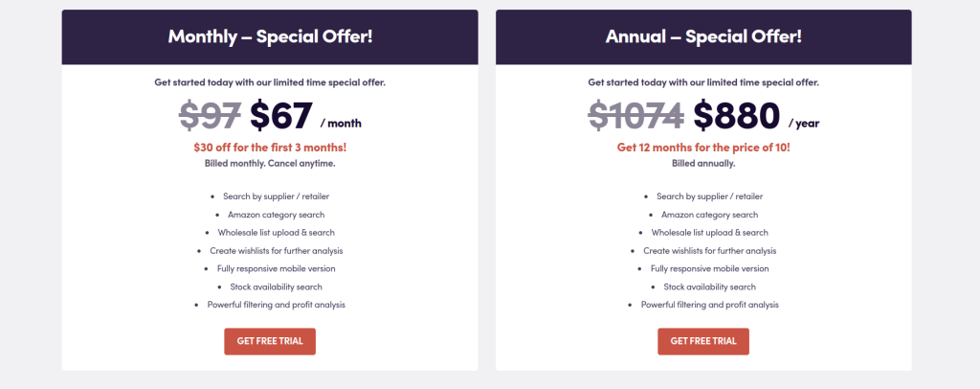Click "Get 12 months for the price of 10!"
The height and width of the screenshot is (389, 980).
(703, 148)
